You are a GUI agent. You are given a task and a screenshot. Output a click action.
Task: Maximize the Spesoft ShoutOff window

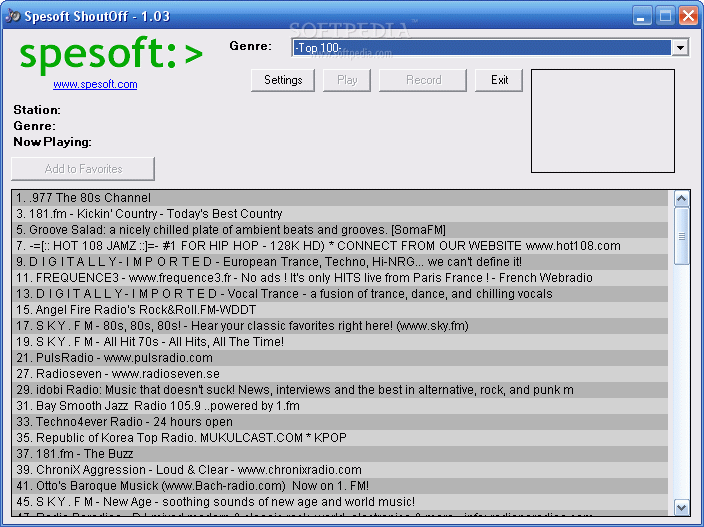[665, 16]
